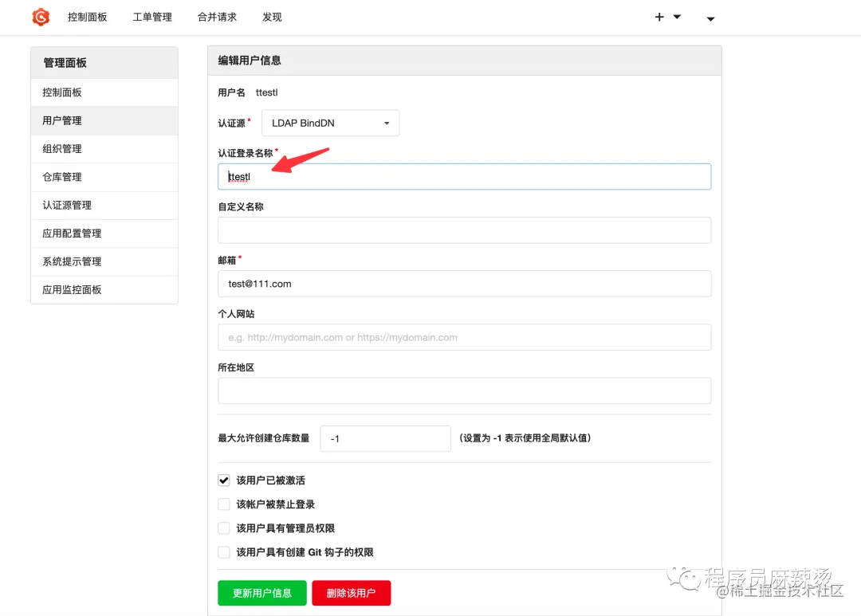The height and width of the screenshot is (616, 861).
Task: Focus the 认证登录名称 input field
Action: click(x=465, y=177)
